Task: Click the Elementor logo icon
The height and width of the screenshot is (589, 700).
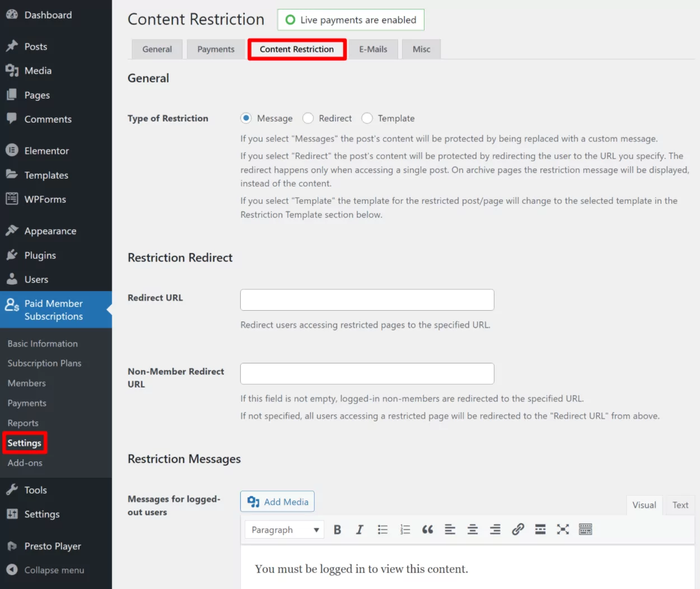Action: tap(12, 151)
